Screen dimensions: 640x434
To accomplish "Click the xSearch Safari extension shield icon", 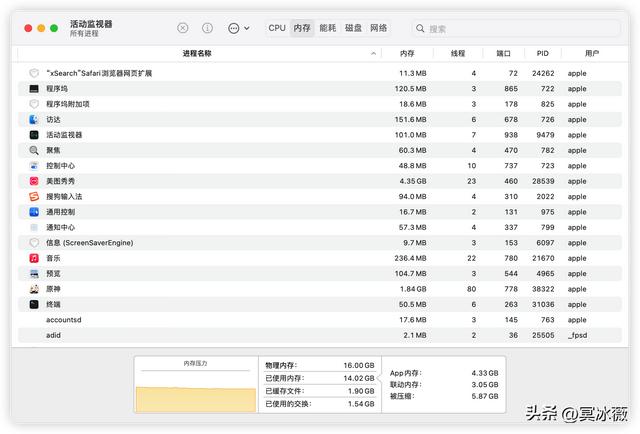I will (34, 73).
